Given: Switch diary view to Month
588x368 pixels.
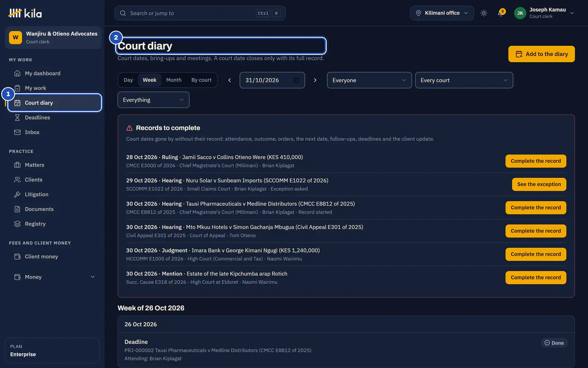Looking at the screenshot, I should pyautogui.click(x=174, y=80).
